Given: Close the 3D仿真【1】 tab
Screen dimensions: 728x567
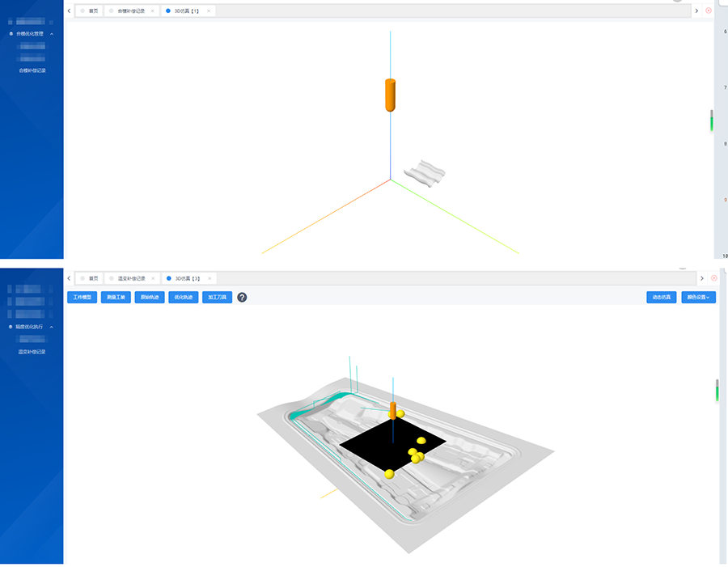Looking at the screenshot, I should pyautogui.click(x=209, y=11).
